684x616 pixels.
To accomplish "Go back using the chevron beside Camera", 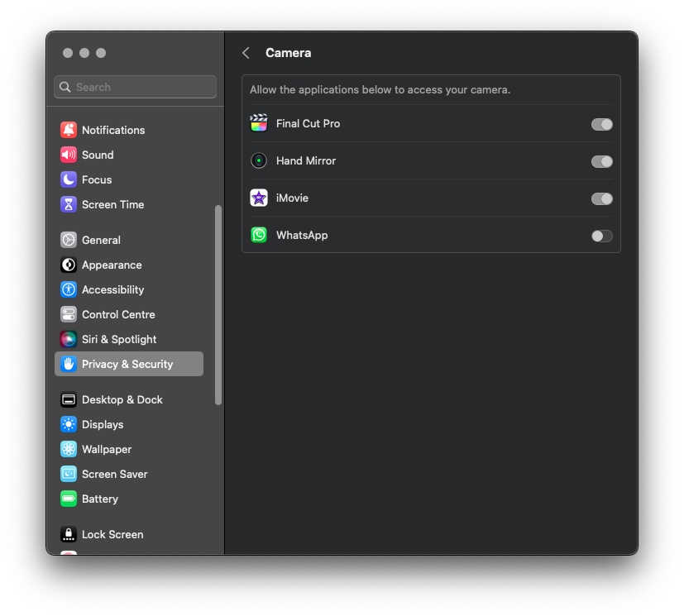I will pyautogui.click(x=246, y=53).
